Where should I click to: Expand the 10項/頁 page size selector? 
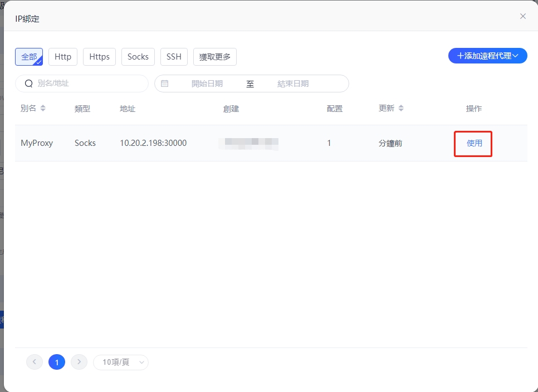120,362
